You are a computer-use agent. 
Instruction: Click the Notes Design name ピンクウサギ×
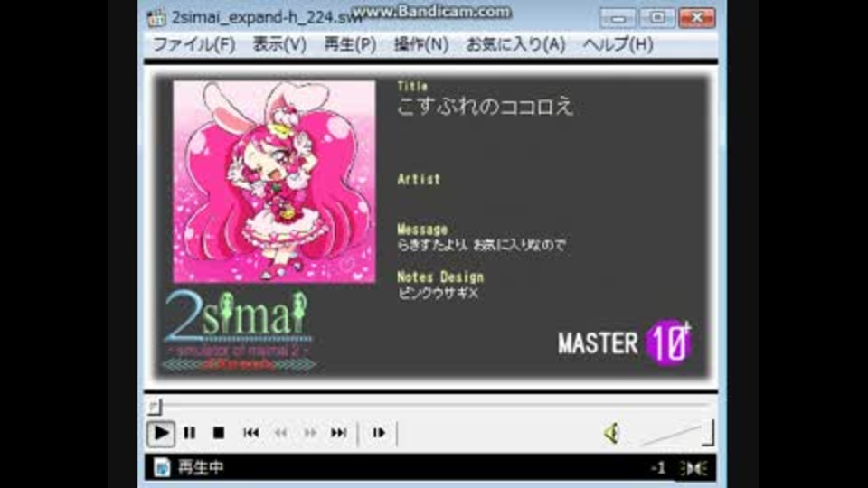click(438, 294)
